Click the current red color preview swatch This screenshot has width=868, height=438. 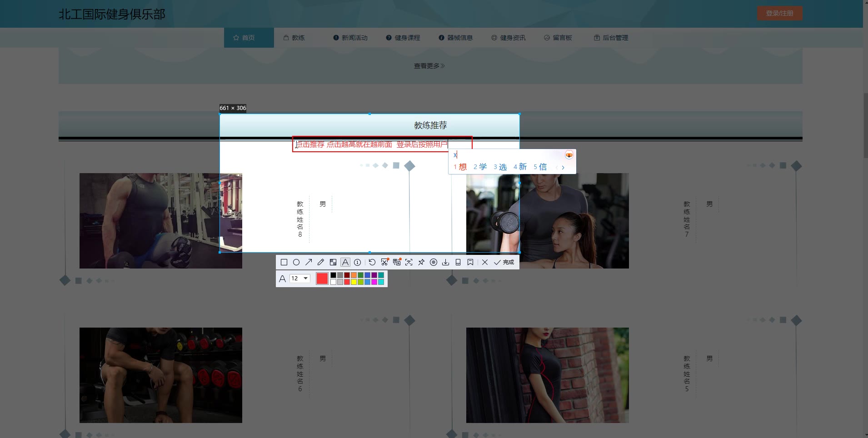pyautogui.click(x=322, y=279)
